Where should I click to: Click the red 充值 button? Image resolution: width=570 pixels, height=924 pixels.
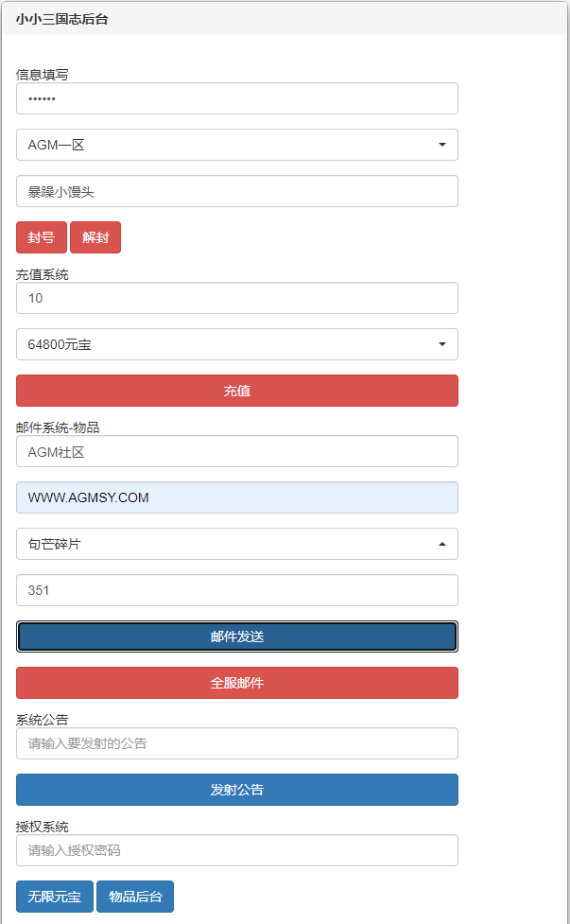[236, 391]
